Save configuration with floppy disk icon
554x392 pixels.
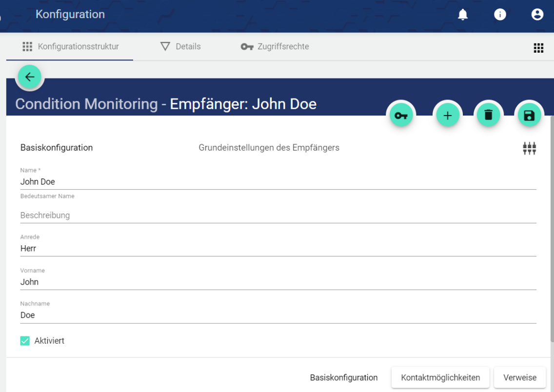(x=529, y=116)
